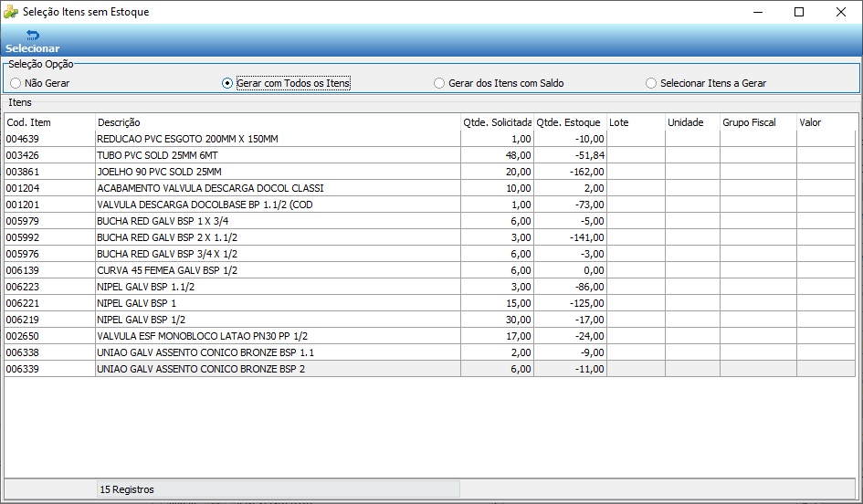This screenshot has height=504, width=863.
Task: Choose Gerar dos Itens com Saldo
Action: [500, 83]
